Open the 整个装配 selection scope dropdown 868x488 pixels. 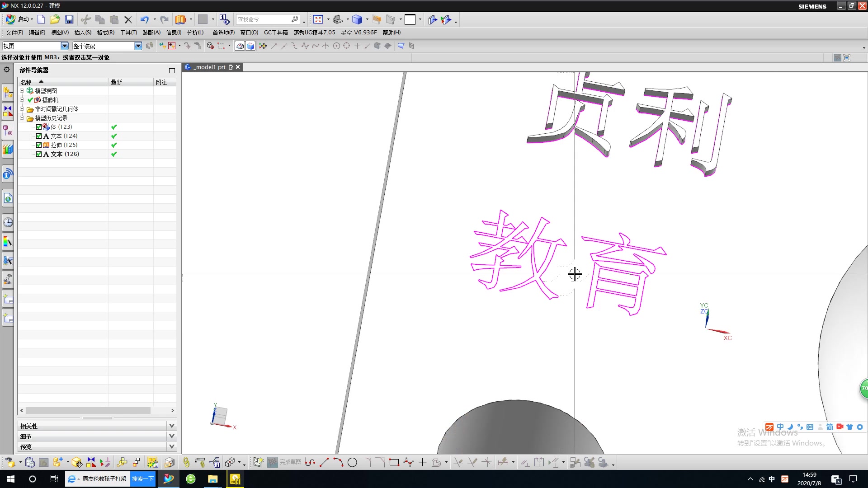point(138,46)
